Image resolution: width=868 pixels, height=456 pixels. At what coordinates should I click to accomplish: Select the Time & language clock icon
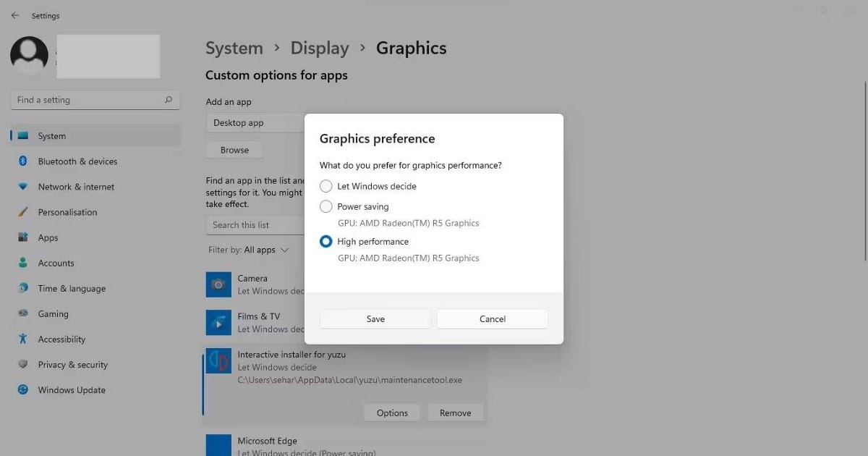pos(24,288)
